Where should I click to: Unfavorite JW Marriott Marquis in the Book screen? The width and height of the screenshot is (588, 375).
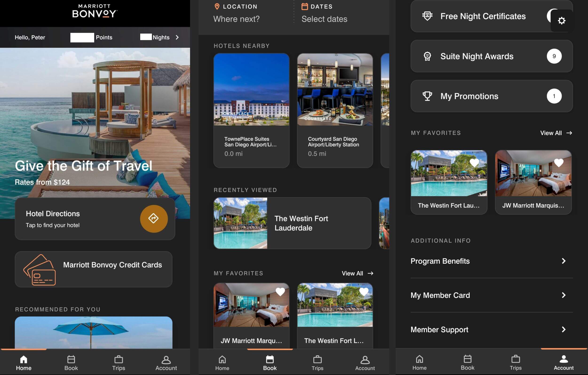pyautogui.click(x=280, y=291)
